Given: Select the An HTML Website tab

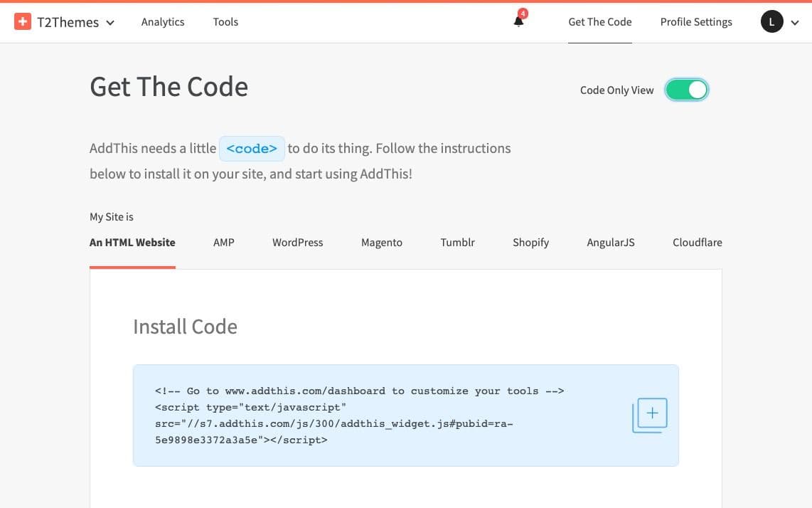Looking at the screenshot, I should pos(132,242).
